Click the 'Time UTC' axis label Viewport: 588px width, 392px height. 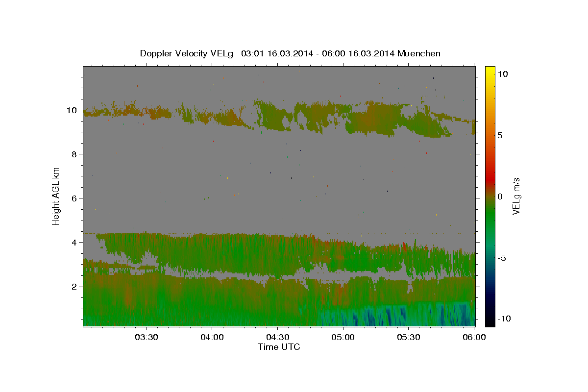point(279,347)
